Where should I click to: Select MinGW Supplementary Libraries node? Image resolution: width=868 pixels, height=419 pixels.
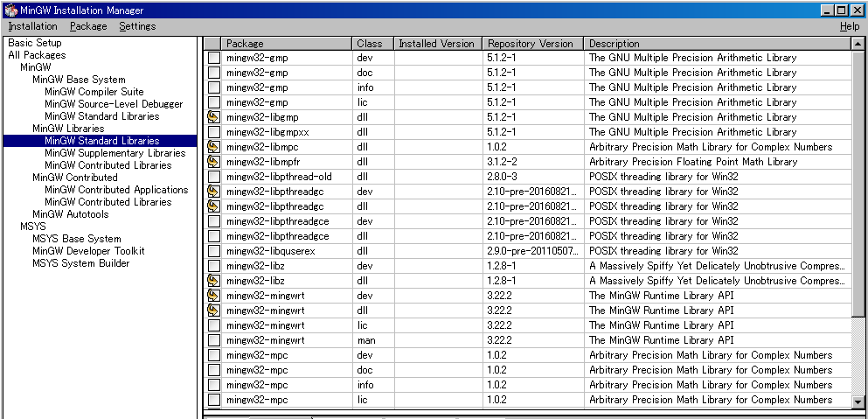pos(115,153)
